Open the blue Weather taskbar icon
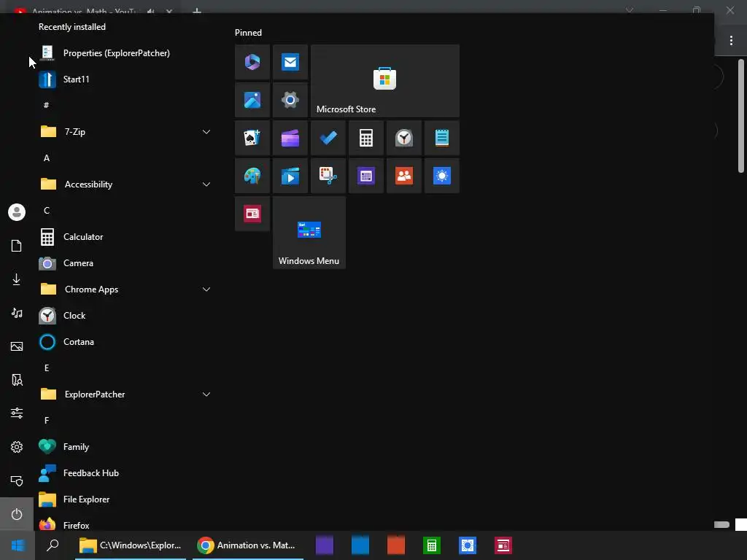 coord(468,545)
